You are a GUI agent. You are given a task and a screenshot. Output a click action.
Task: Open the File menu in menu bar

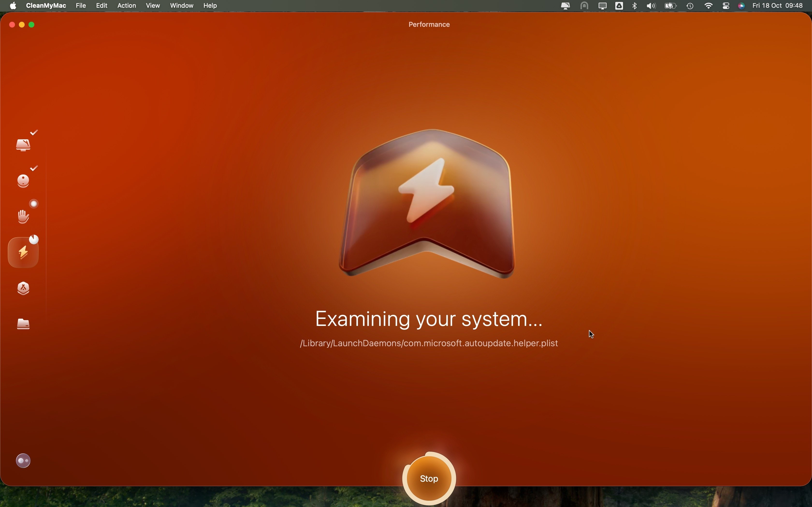(x=81, y=6)
